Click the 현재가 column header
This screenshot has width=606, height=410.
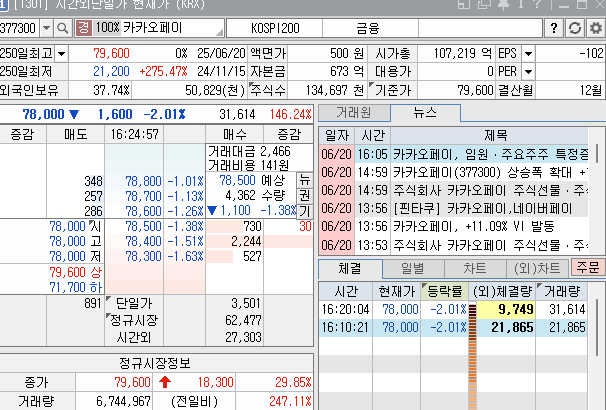[397, 291]
